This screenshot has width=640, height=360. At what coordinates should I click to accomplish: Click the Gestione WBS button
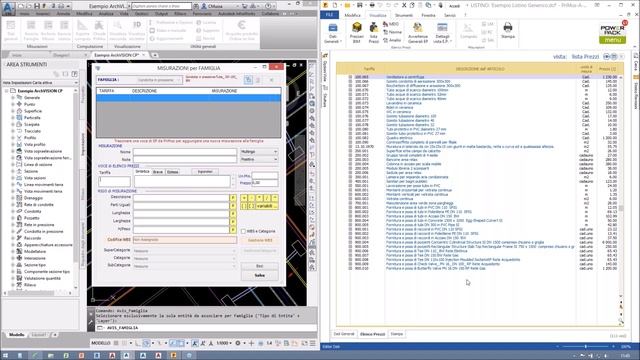pyautogui.click(x=260, y=240)
